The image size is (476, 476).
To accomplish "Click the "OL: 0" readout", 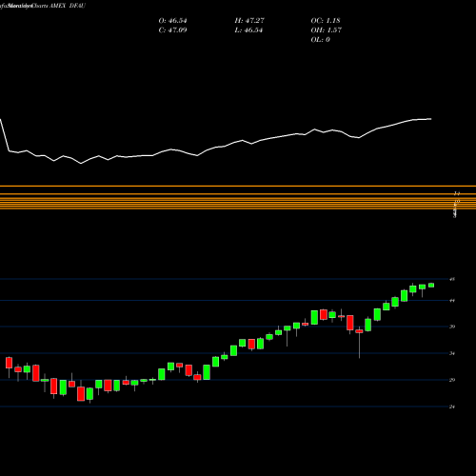I will (321, 40).
